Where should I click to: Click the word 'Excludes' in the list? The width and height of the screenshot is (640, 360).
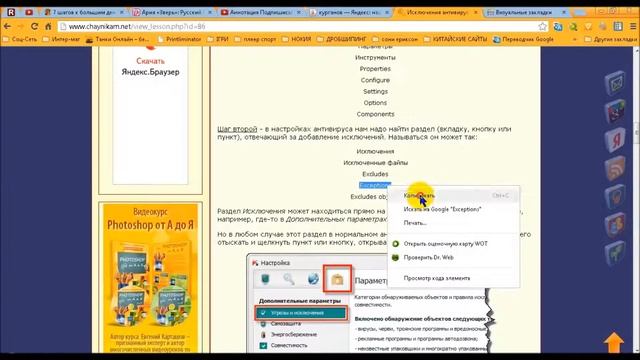(375, 174)
